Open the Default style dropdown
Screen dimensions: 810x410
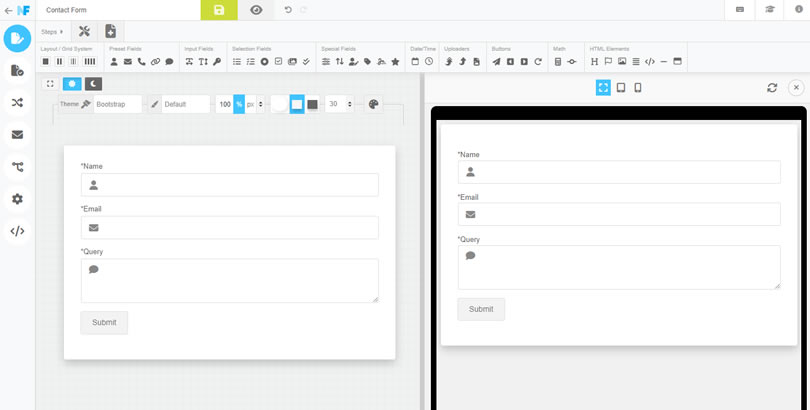186,104
